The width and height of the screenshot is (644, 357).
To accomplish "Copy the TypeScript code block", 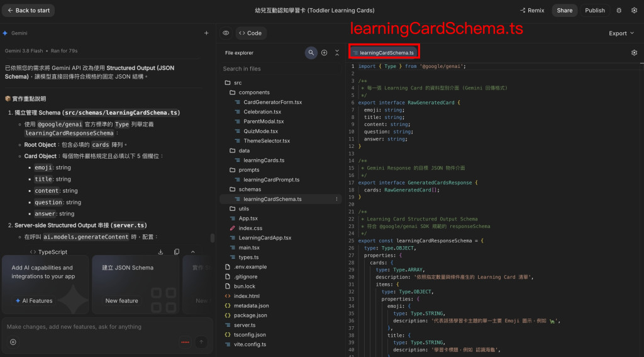I will tap(177, 252).
